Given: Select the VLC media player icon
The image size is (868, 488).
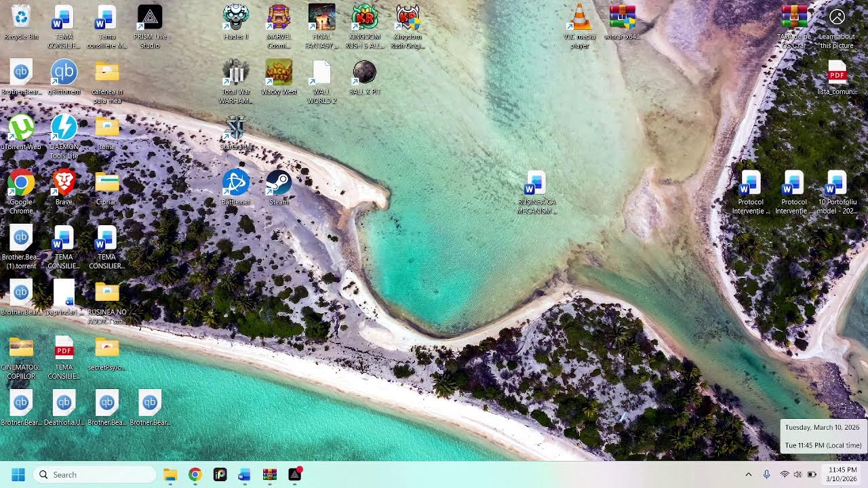Looking at the screenshot, I should coord(580,26).
